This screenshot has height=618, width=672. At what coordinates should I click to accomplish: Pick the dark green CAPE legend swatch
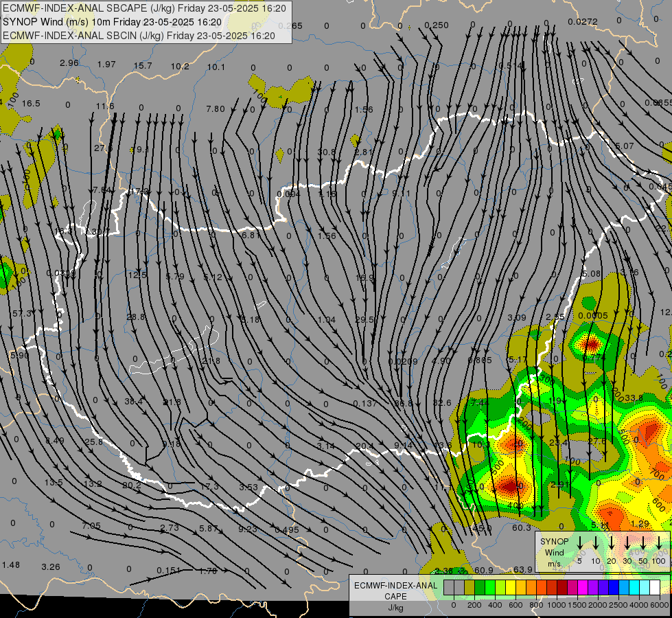(x=480, y=587)
